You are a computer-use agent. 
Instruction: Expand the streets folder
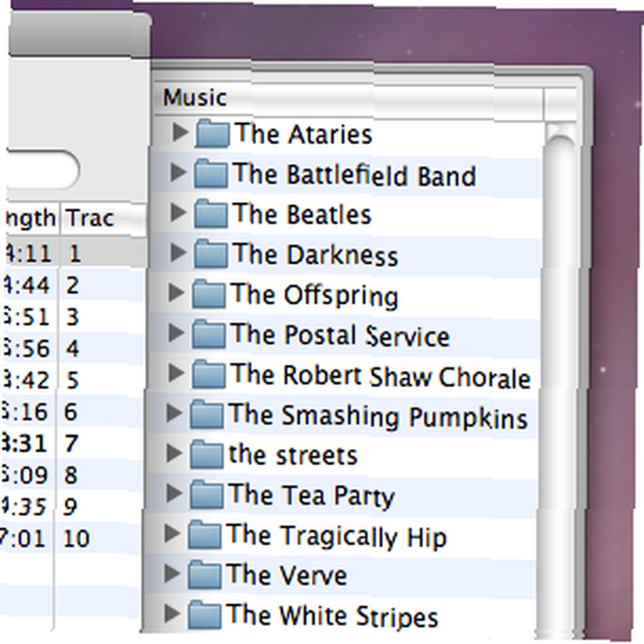[174, 453]
